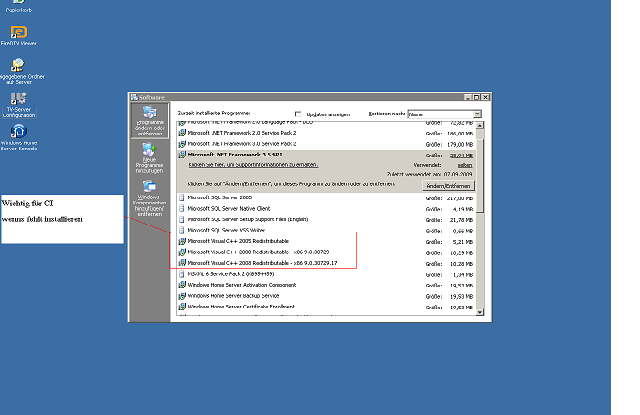Click icon of Windows Home Server Activation Component
The image size is (640, 415).
click(x=182, y=285)
